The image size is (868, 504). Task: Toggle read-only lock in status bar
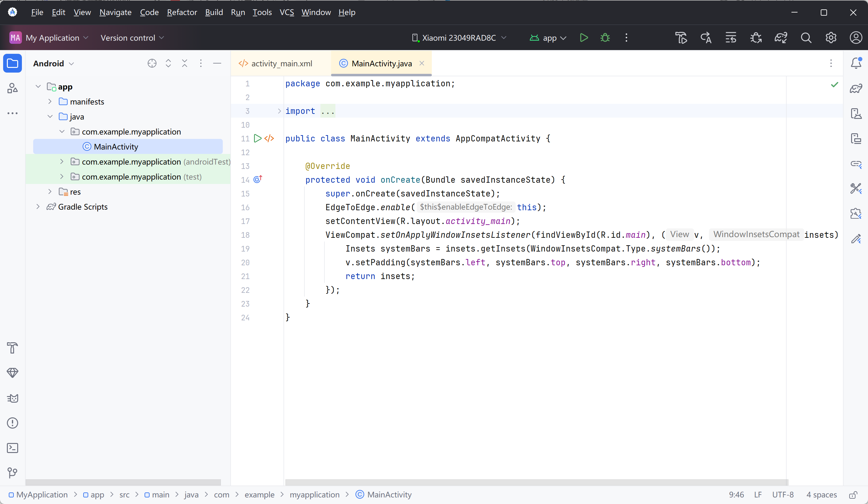(x=853, y=495)
